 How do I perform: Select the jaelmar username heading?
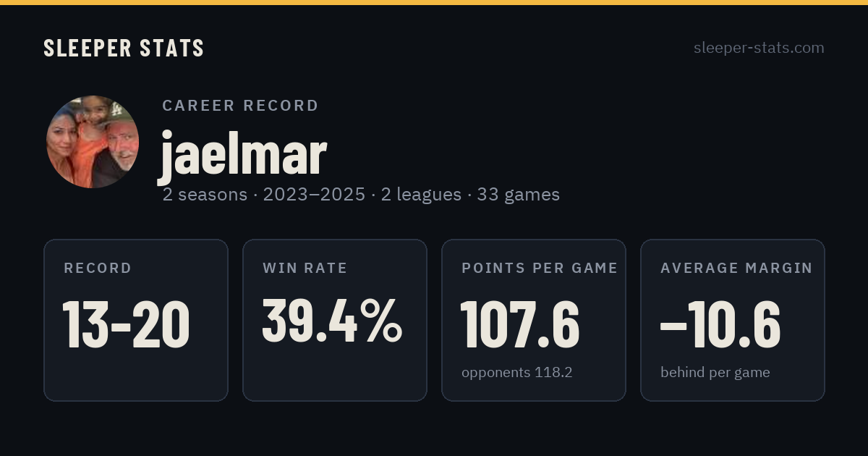(x=243, y=153)
